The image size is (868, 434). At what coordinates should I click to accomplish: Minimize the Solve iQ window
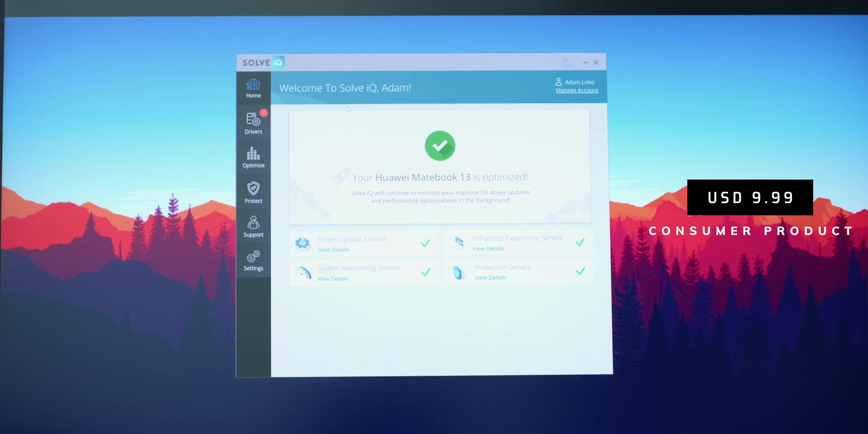[x=585, y=62]
